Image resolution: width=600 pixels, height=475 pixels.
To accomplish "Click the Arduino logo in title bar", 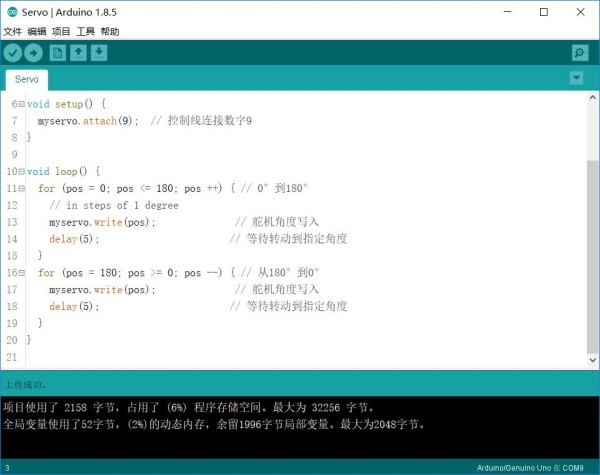I will coord(12,12).
